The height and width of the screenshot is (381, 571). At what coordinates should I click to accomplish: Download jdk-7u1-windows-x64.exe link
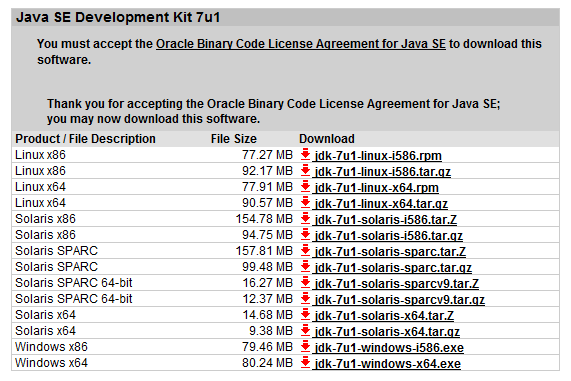point(388,364)
